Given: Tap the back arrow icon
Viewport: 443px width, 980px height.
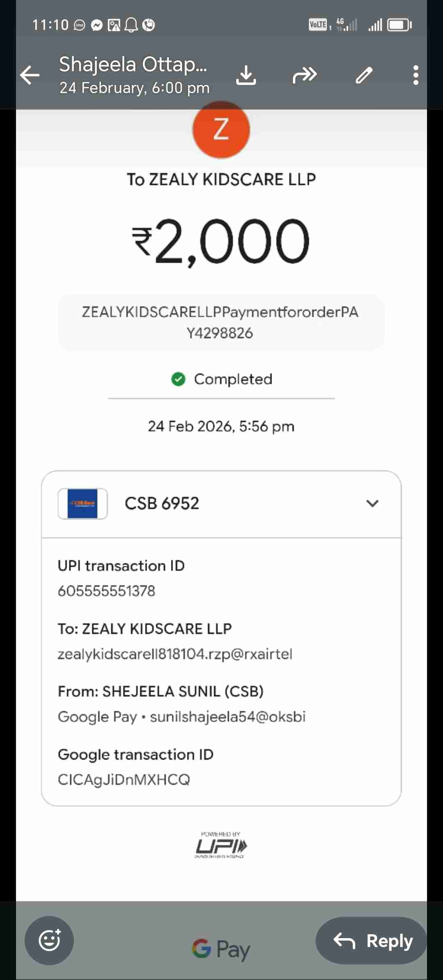Looking at the screenshot, I should (x=30, y=75).
